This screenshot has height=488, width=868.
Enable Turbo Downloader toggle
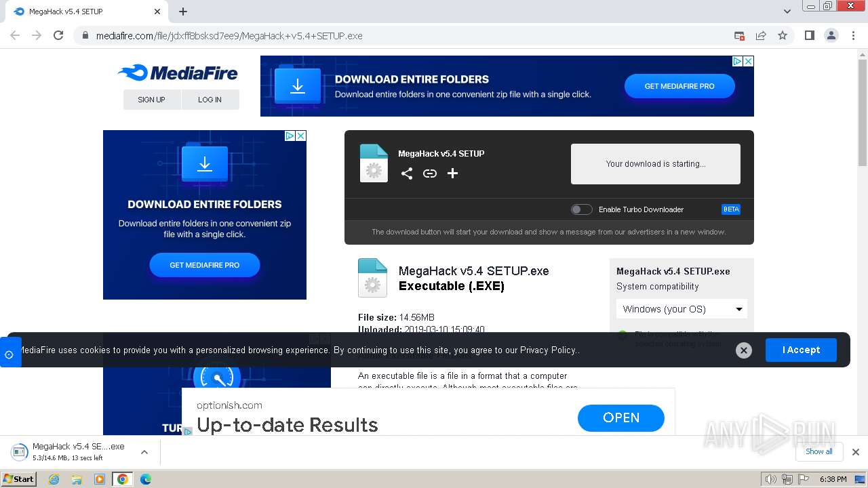pyautogui.click(x=582, y=209)
